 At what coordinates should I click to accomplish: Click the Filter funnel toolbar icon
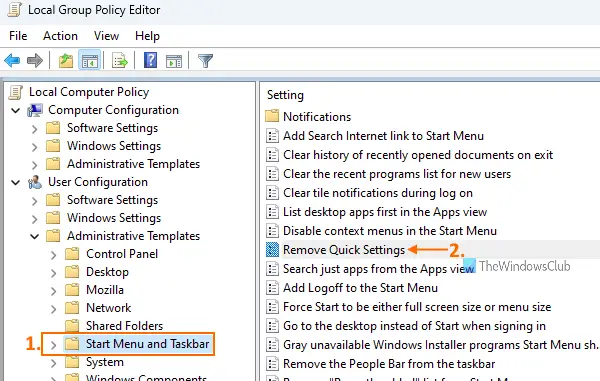(x=205, y=60)
